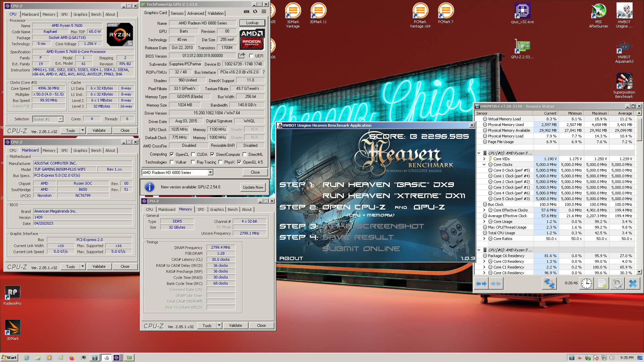Expand the Core Ratios sensor row
The image size is (644, 362).
(x=484, y=239)
